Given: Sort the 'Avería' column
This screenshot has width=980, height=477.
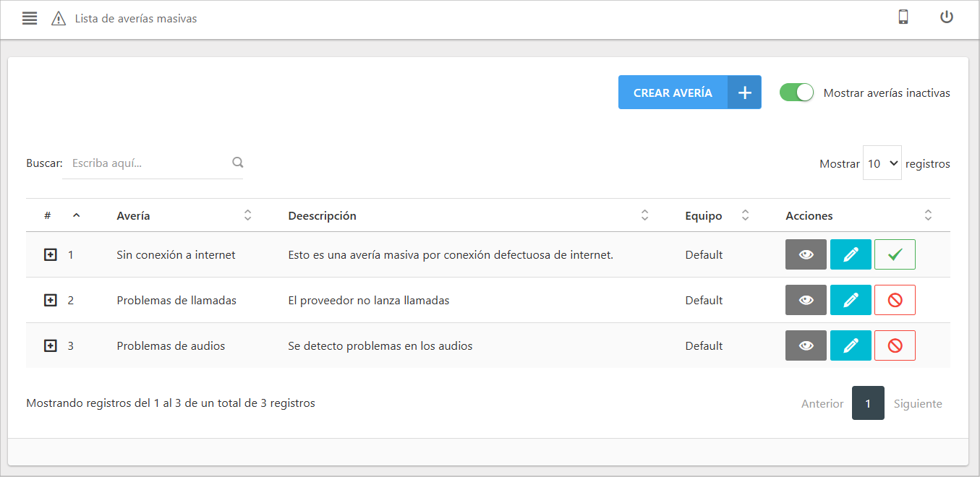Looking at the screenshot, I should [x=247, y=215].
